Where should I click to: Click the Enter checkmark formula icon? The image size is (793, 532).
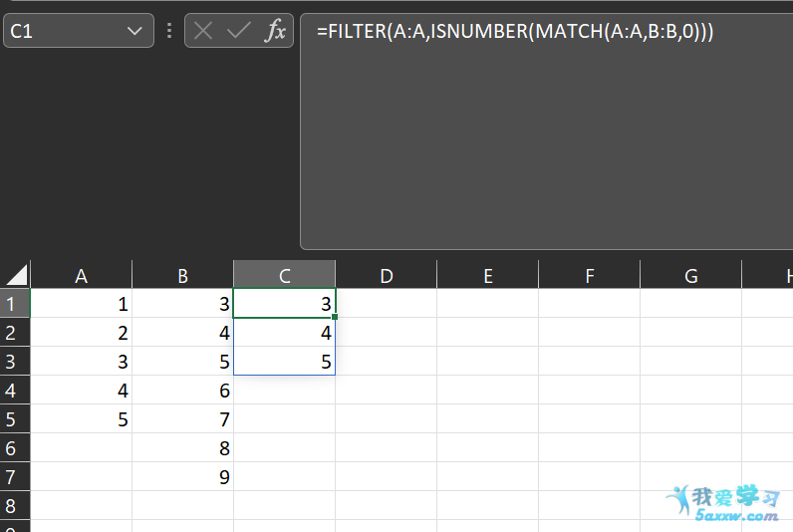point(239,31)
